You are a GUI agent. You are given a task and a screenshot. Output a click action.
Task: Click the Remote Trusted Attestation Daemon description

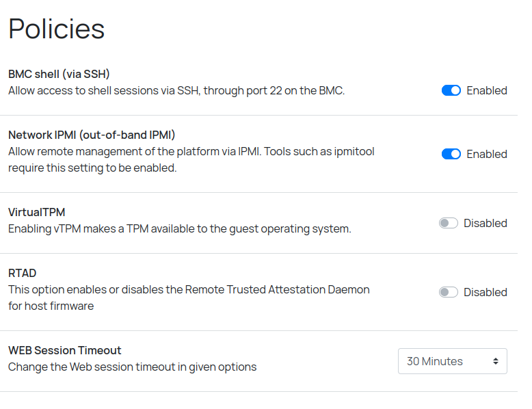189,298
